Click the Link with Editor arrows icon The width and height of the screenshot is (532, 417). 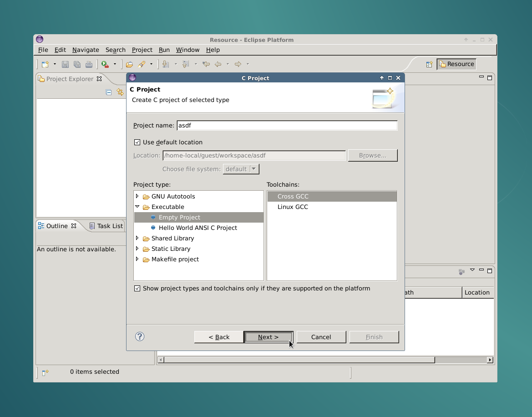(120, 92)
